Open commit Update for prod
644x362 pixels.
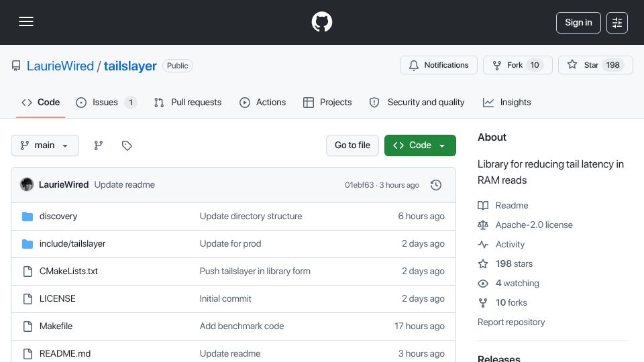click(x=230, y=244)
